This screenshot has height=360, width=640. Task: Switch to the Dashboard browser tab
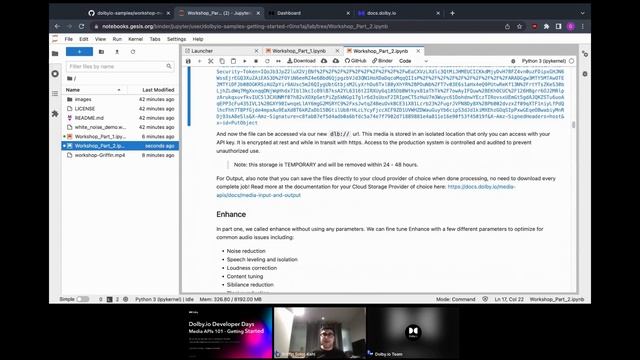pos(309,13)
